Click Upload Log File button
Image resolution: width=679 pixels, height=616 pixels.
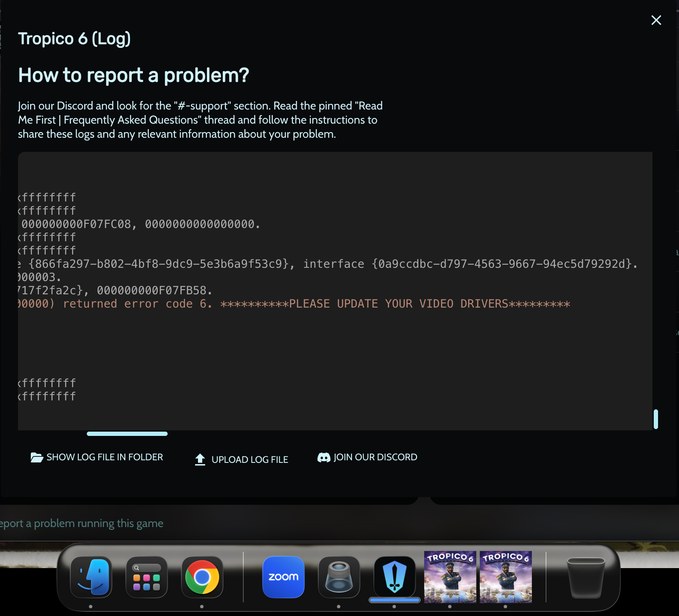241,459
